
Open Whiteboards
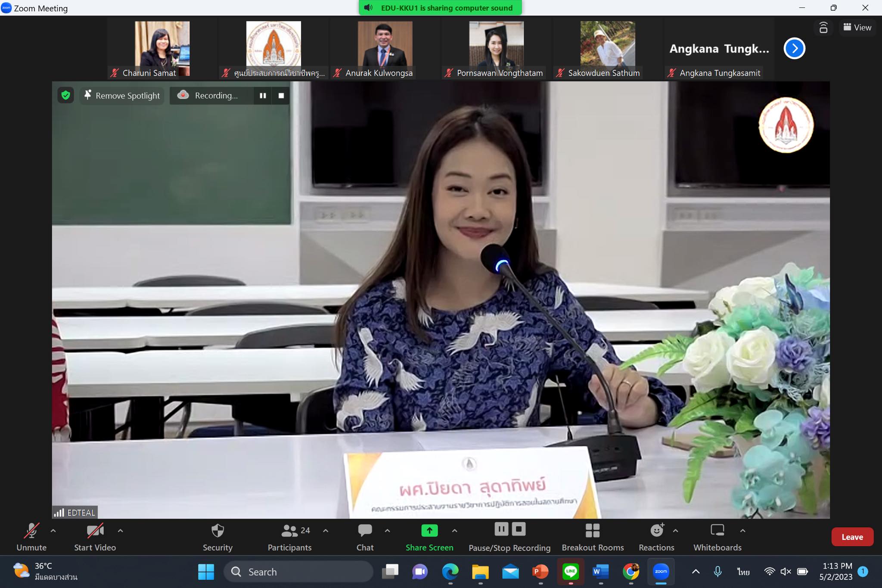tap(717, 536)
